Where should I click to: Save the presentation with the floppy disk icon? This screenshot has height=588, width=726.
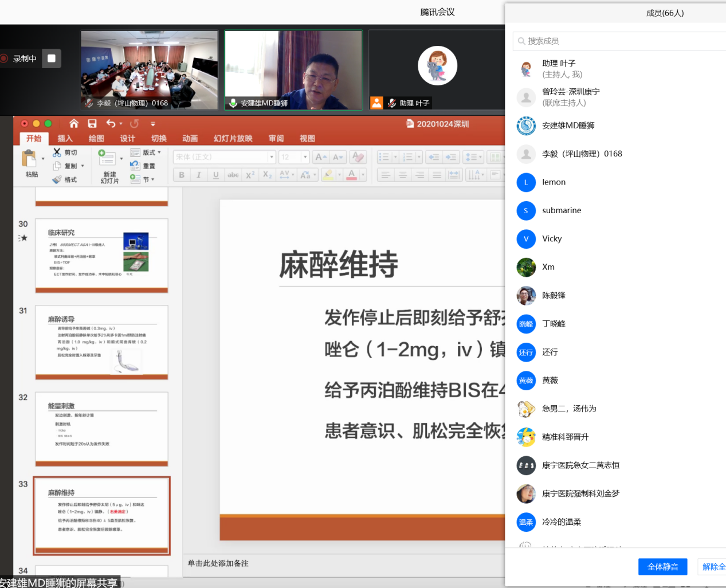click(x=92, y=123)
